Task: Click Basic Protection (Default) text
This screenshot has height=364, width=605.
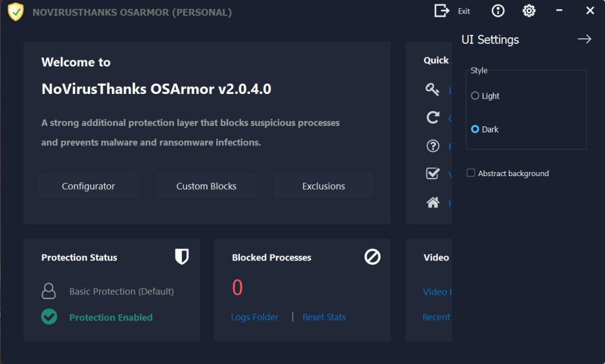Action: click(122, 291)
